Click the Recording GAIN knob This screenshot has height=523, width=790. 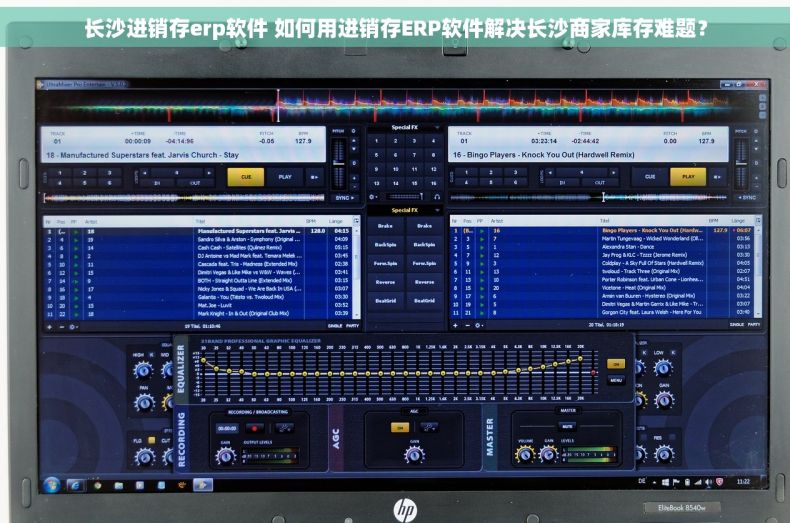[x=225, y=456]
